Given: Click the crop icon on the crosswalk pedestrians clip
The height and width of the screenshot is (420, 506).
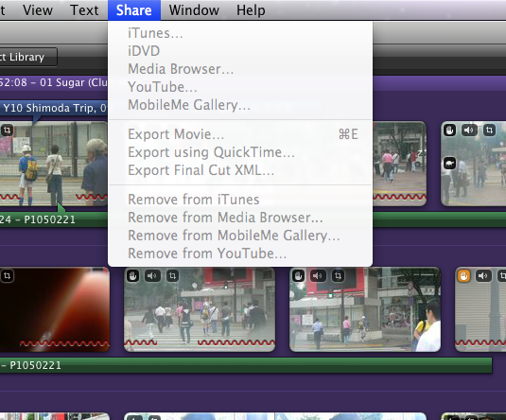Looking at the screenshot, I should pos(173,276).
